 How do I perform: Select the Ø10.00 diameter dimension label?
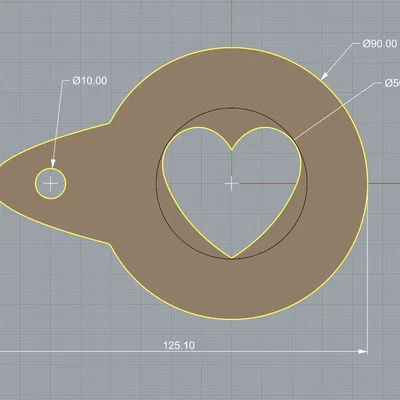90,81
